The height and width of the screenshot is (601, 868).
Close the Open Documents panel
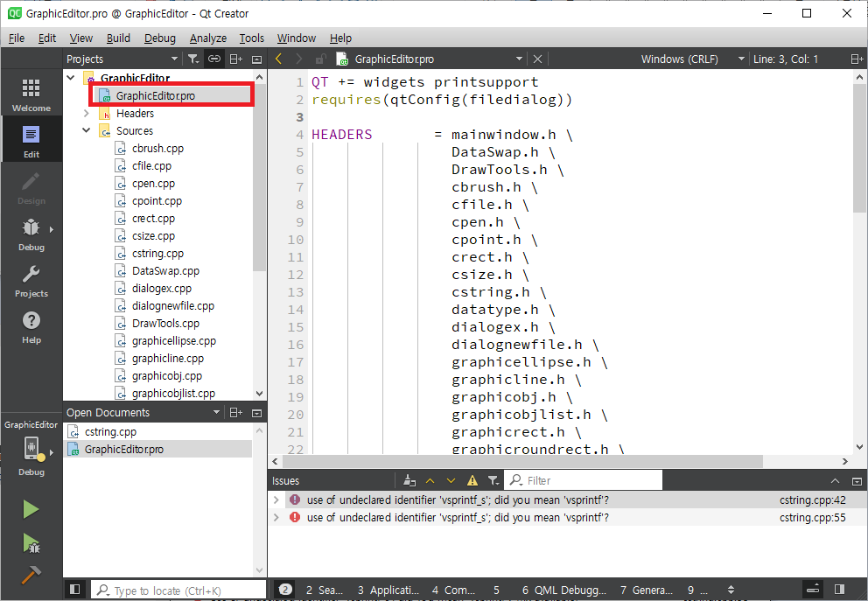coord(256,412)
